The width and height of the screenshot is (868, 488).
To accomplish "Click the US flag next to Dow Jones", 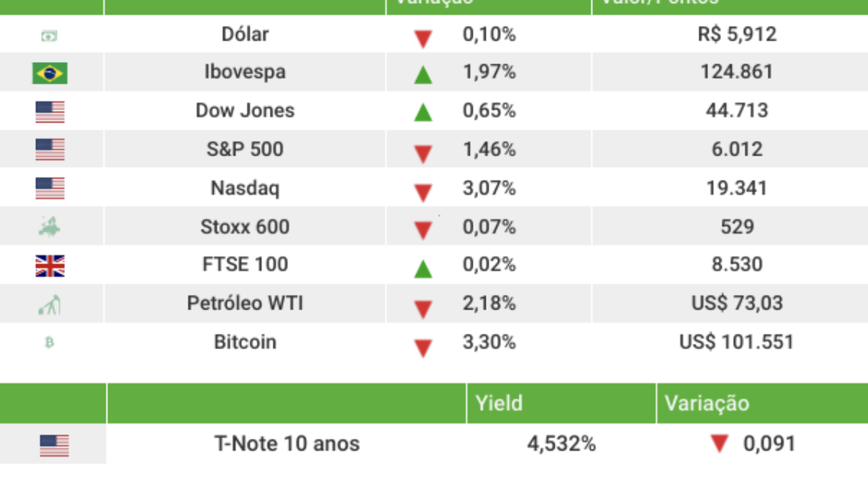I will 50,111.
